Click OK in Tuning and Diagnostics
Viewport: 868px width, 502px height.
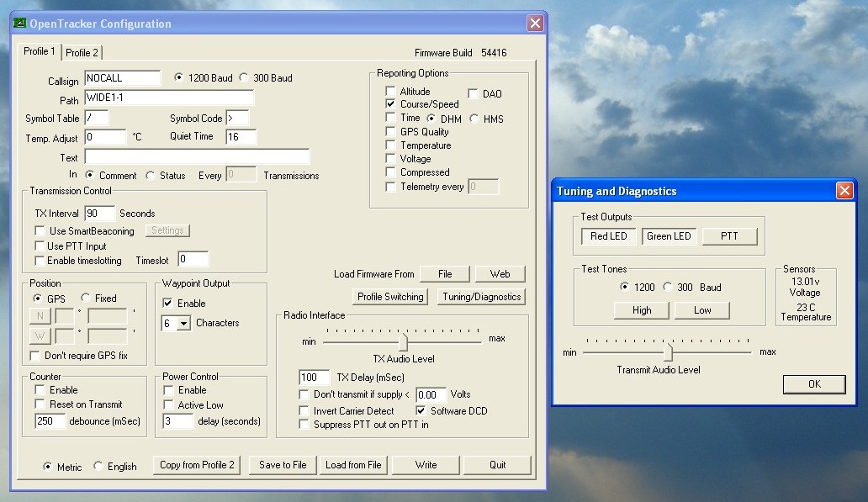[x=814, y=384]
